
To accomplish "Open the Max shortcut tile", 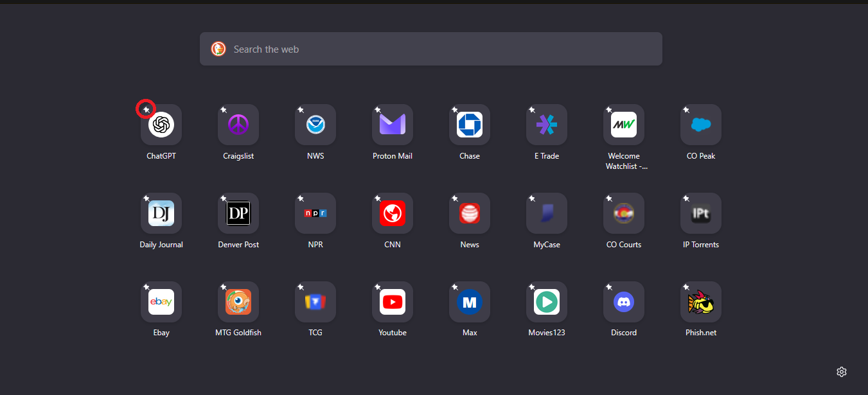I will [470, 302].
